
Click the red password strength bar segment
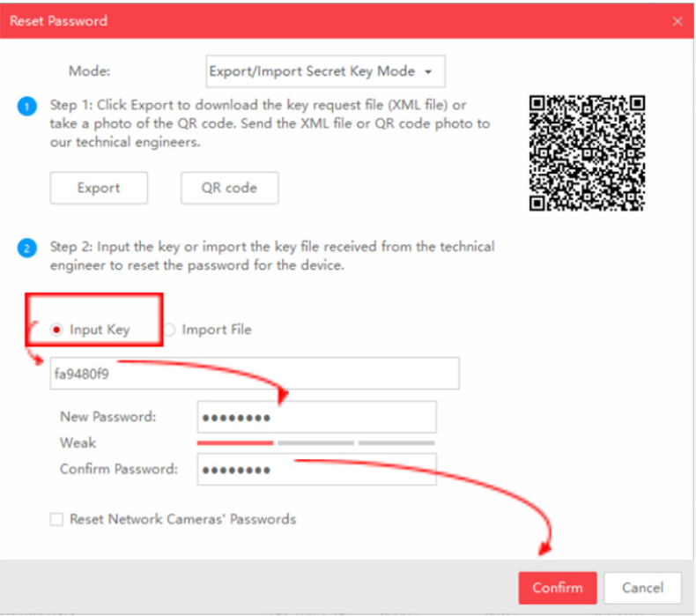click(x=235, y=442)
